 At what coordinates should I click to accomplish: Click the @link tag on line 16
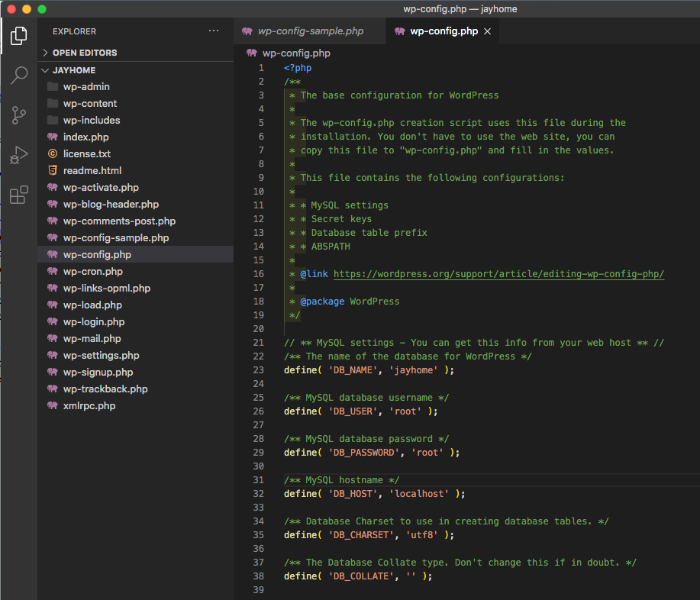point(315,274)
